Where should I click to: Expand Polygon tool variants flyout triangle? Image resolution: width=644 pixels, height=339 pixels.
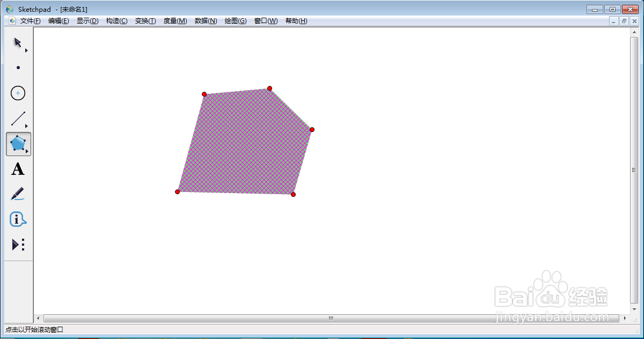click(26, 151)
